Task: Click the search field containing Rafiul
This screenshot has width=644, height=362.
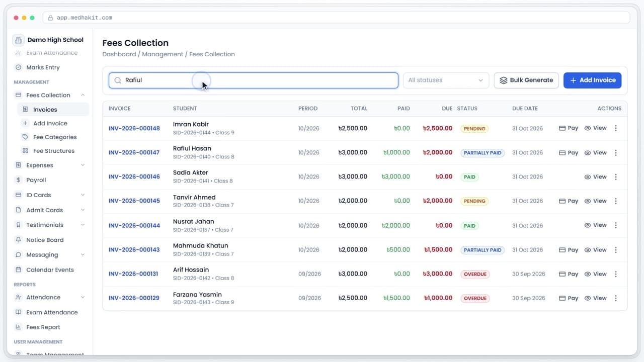Action: pos(254,80)
